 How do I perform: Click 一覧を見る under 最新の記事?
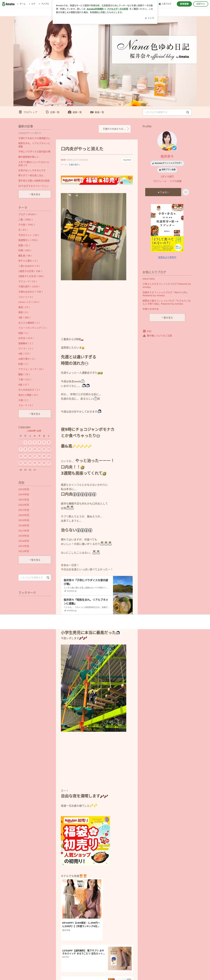[x=35, y=194]
